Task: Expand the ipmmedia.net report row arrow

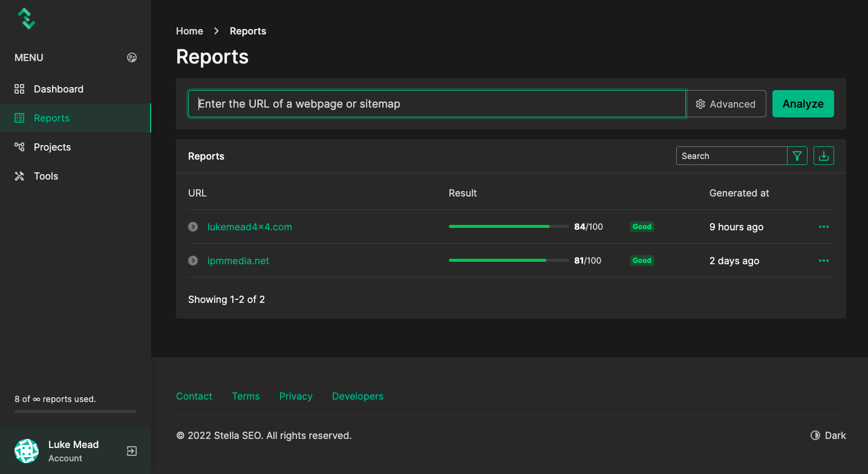Action: [193, 261]
